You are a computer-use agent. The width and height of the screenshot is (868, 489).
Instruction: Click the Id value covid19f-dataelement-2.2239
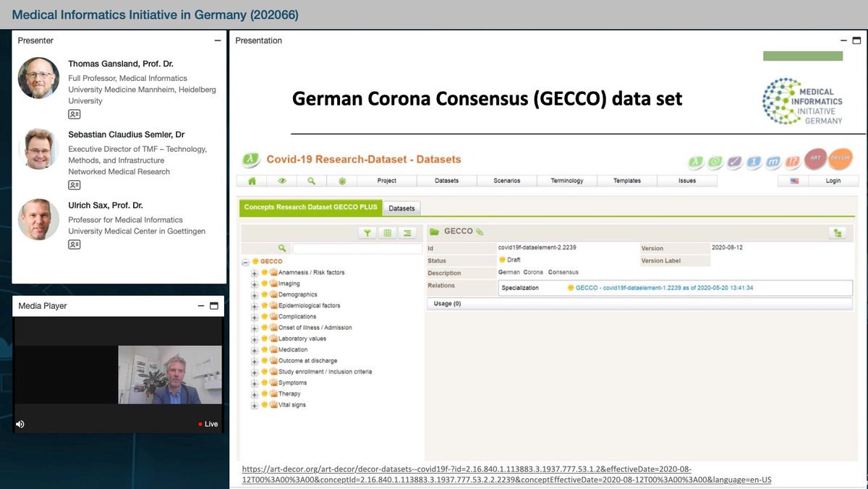click(537, 247)
